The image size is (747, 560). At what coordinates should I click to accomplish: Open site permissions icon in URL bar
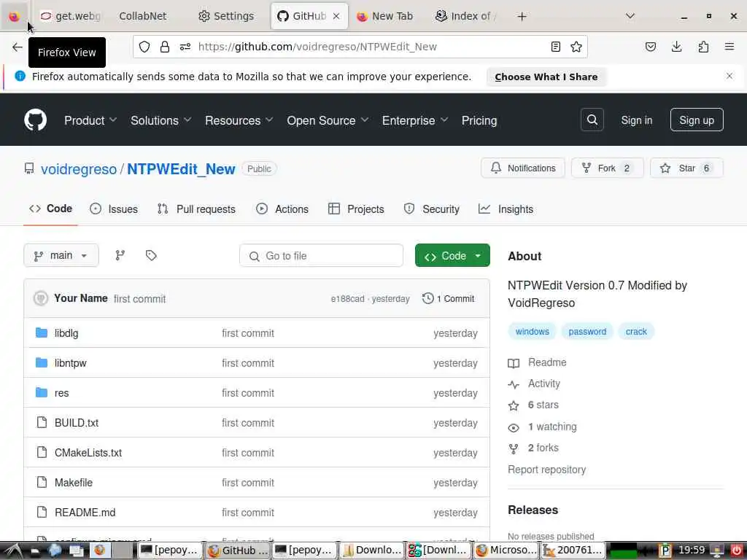[x=185, y=47]
